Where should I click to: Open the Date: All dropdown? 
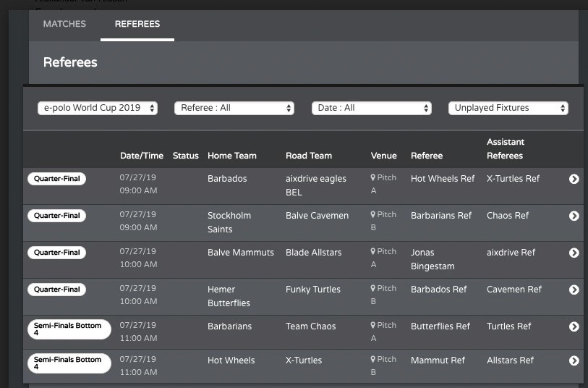pos(372,108)
